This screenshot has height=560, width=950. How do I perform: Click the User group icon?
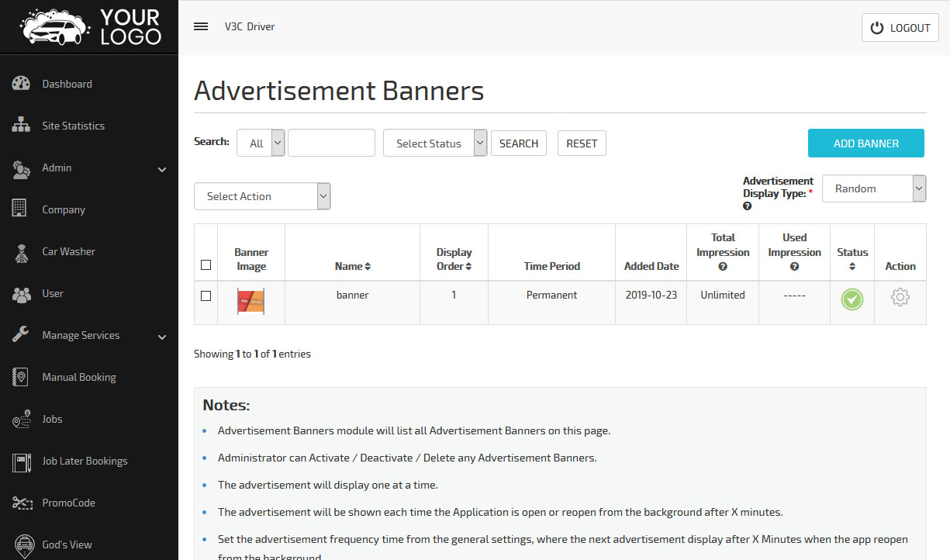pos(21,293)
